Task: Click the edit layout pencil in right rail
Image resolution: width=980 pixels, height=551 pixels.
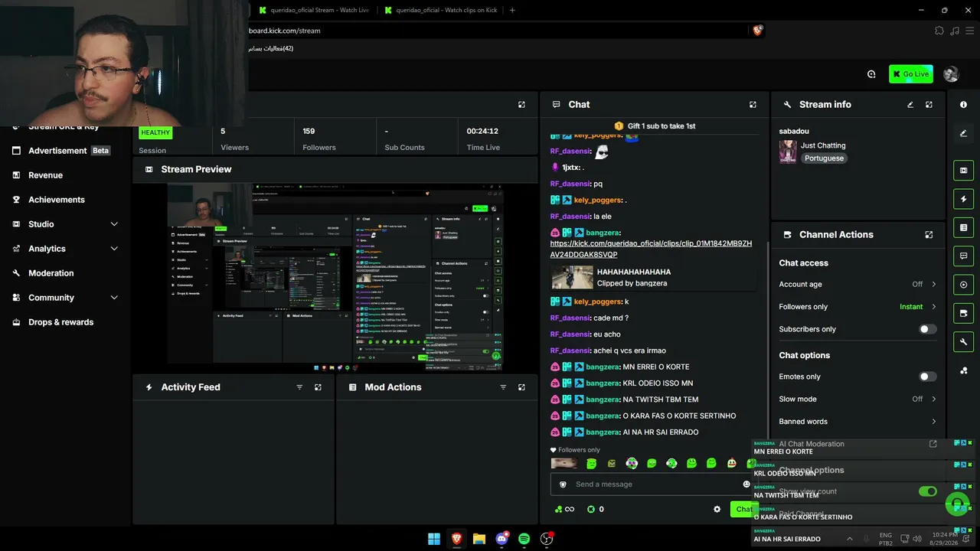Action: (963, 133)
